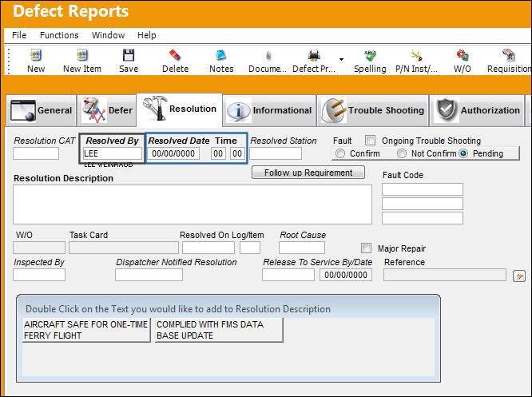Click the W/O toolbar icon
532x397 pixels.
pyautogui.click(x=463, y=55)
